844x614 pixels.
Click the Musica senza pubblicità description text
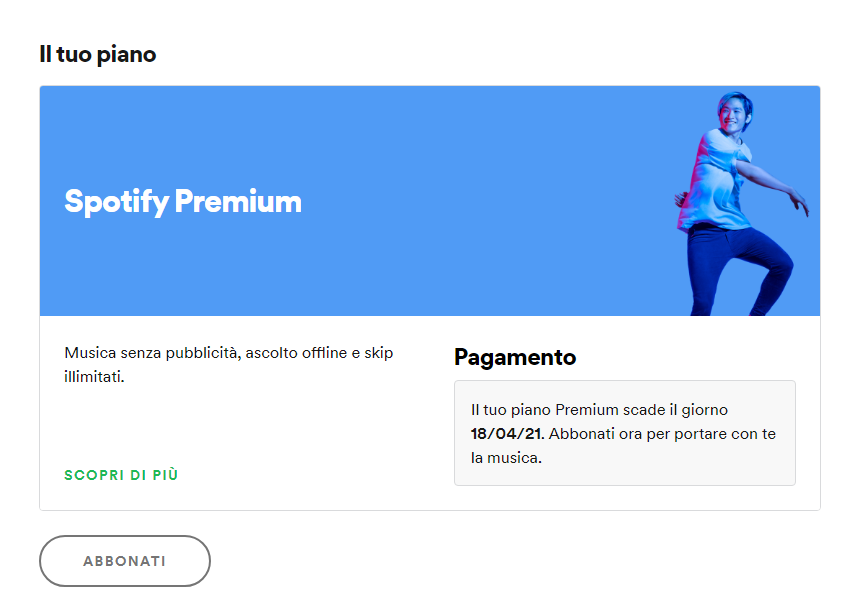pos(229,365)
